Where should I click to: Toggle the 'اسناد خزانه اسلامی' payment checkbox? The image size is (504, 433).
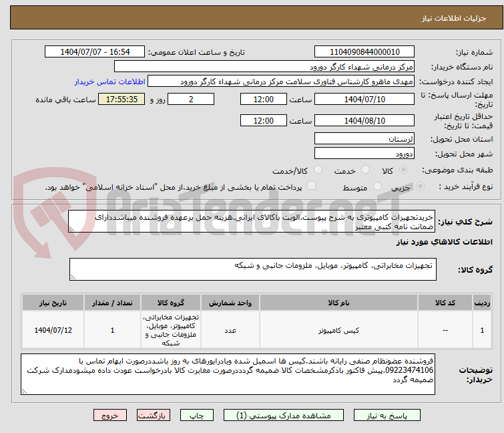click(x=311, y=186)
